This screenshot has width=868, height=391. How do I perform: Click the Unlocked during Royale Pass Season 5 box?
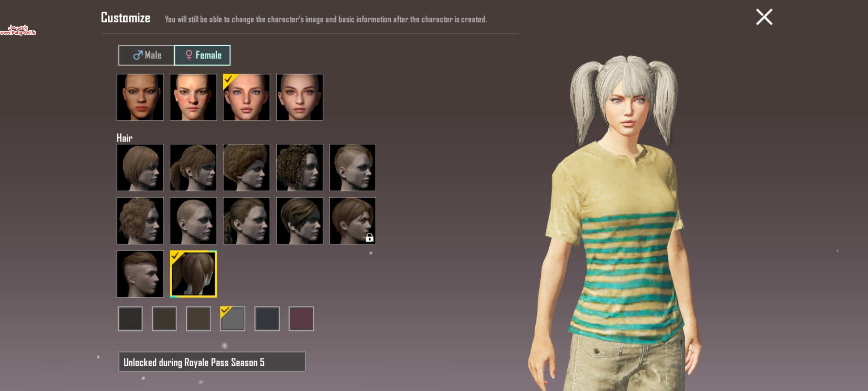212,362
